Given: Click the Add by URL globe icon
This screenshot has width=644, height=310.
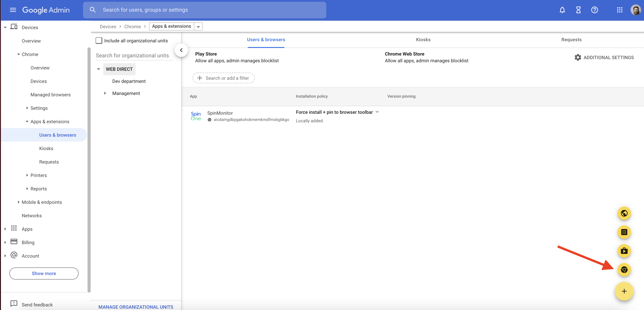Looking at the screenshot, I should (x=624, y=213).
